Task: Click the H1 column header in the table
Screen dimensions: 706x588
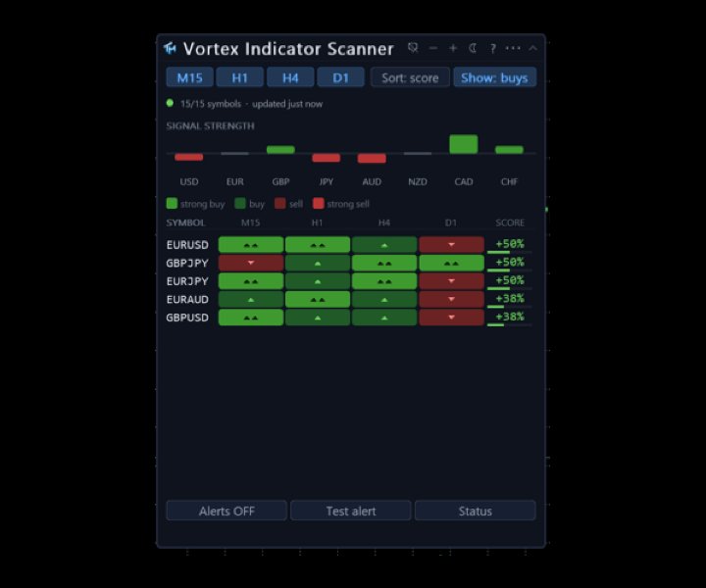Action: tap(317, 222)
